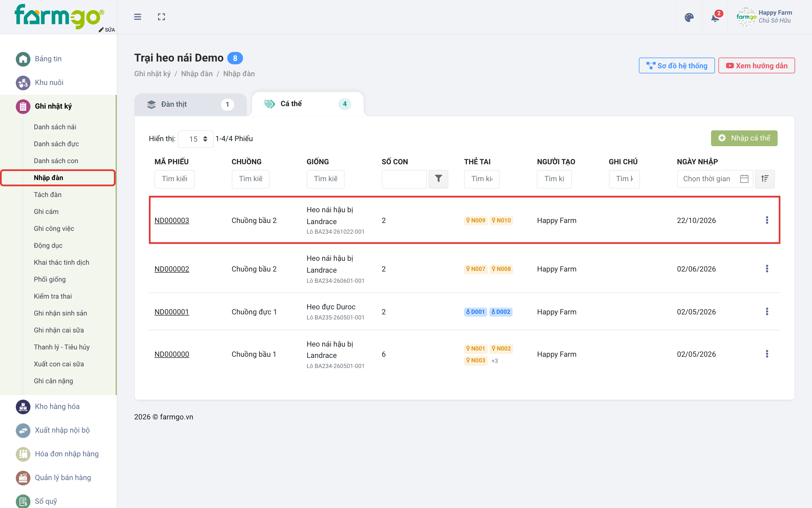This screenshot has height=508, width=812.
Task: Focus the Giống search field
Action: [325, 179]
